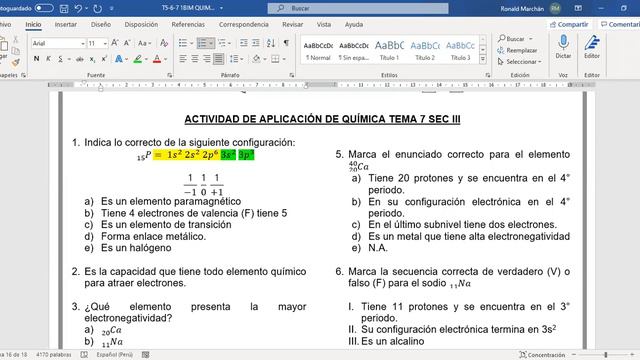The image size is (640, 360).
Task: Adjust the zoom slider in status bar
Action: point(606,355)
